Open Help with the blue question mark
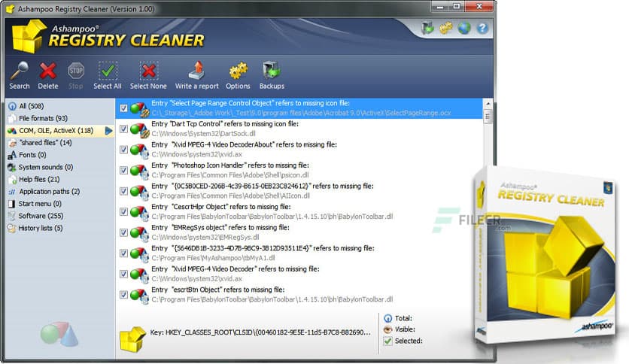Screen dimensions: 629x364 [x=482, y=28]
